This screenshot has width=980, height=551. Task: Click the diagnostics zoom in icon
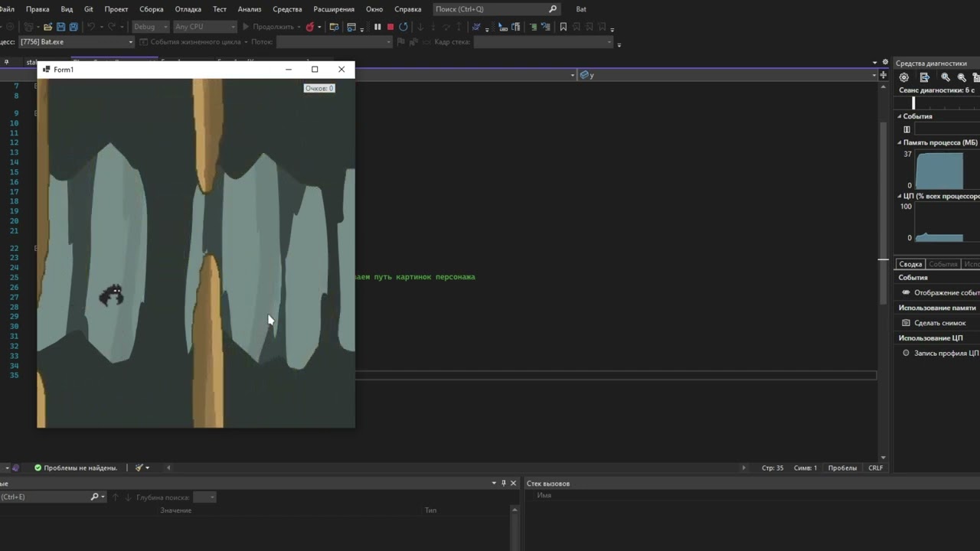(946, 77)
